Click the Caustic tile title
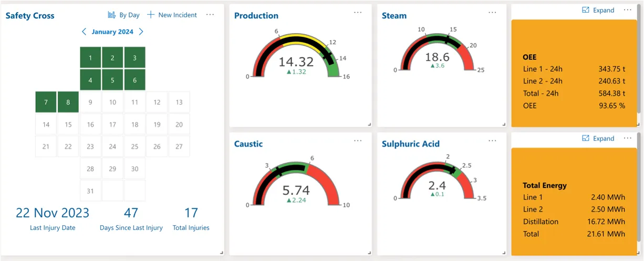The width and height of the screenshot is (644, 261). (248, 144)
